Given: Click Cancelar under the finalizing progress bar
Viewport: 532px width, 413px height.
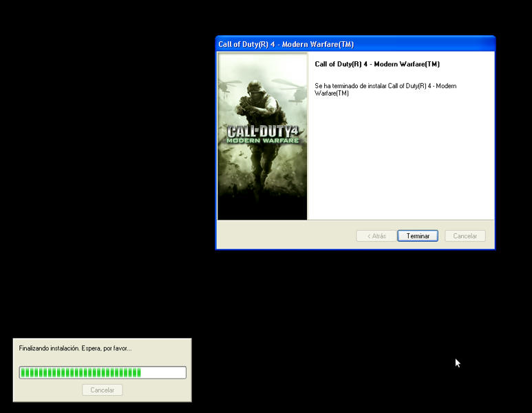Looking at the screenshot, I should point(102,390).
